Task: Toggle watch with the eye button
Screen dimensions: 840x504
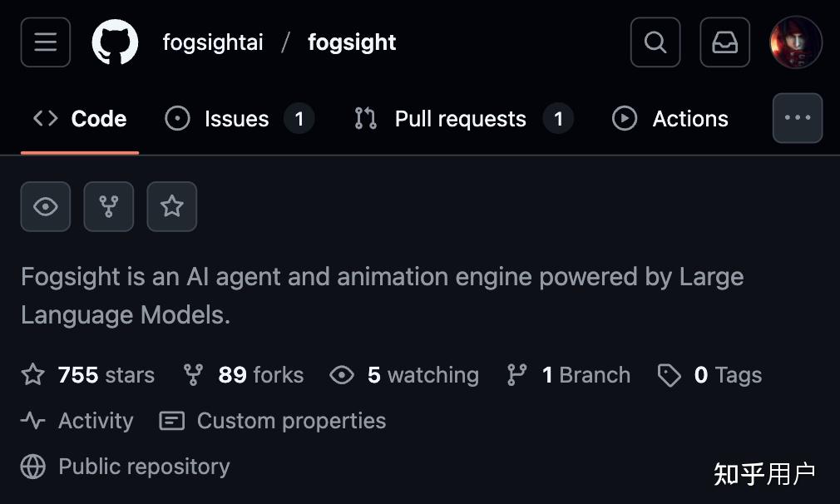Action: point(46,206)
